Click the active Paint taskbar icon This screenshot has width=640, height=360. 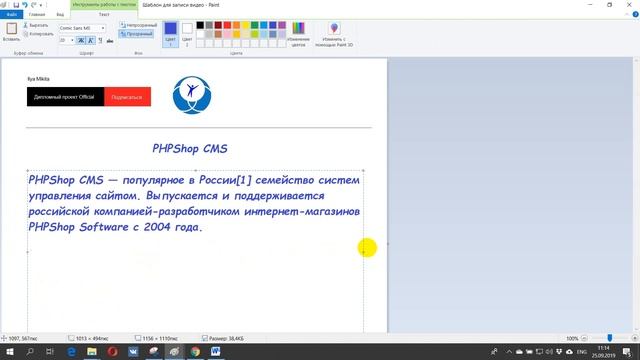pyautogui.click(x=174, y=351)
